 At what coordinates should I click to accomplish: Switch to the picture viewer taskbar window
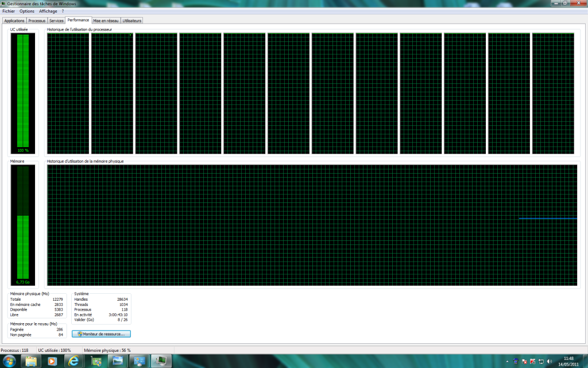tap(118, 361)
